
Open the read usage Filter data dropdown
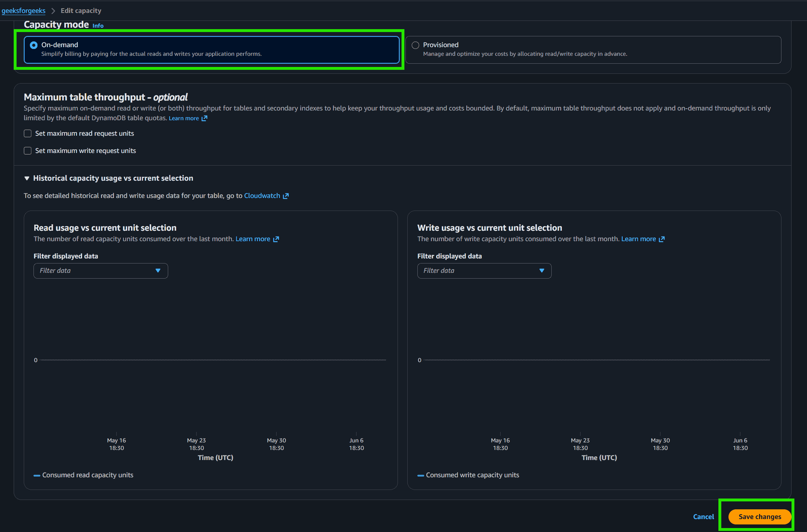[x=101, y=271]
